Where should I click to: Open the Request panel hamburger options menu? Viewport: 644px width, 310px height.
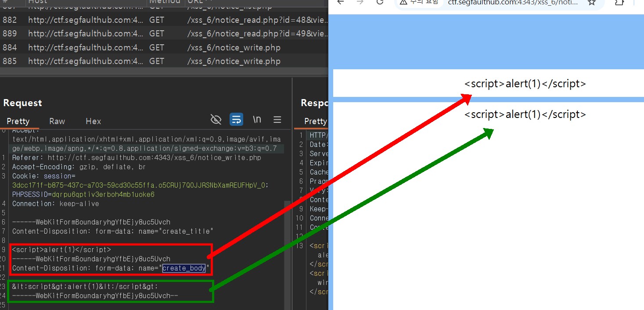277,119
